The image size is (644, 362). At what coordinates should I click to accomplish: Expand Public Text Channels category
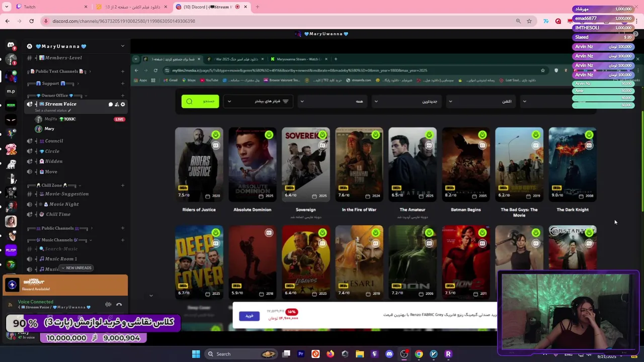pyautogui.click(x=59, y=71)
